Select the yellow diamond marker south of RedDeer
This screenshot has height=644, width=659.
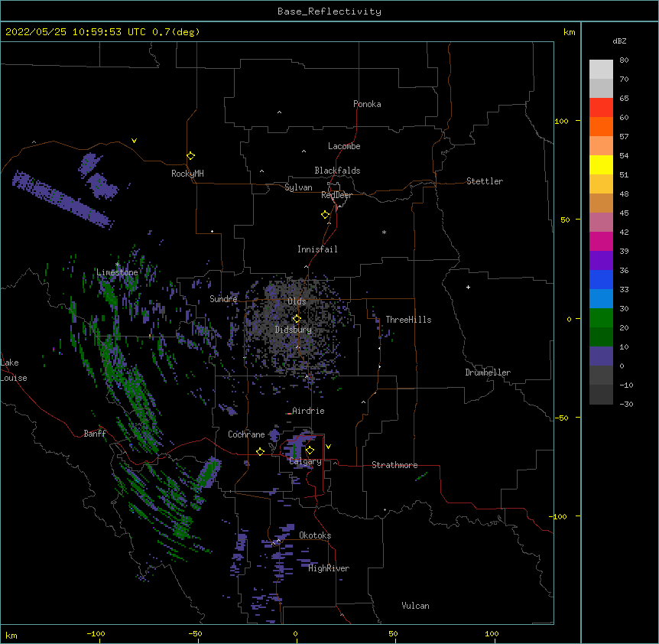[326, 215]
